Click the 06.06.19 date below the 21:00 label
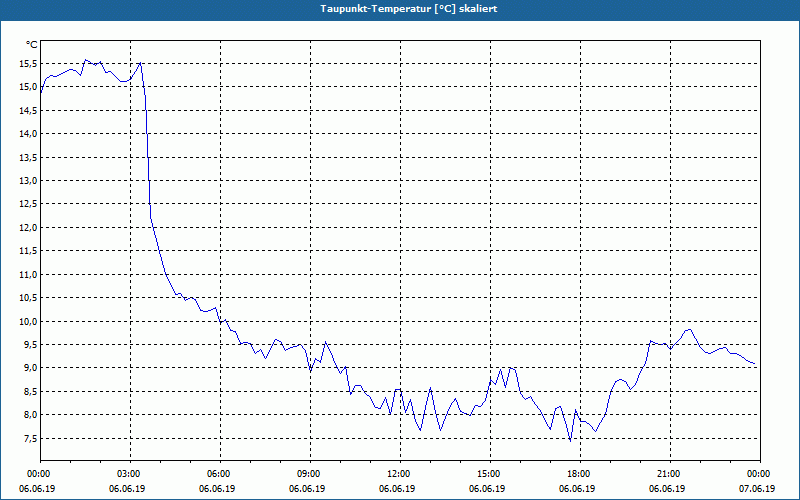800x500 pixels. click(x=667, y=489)
